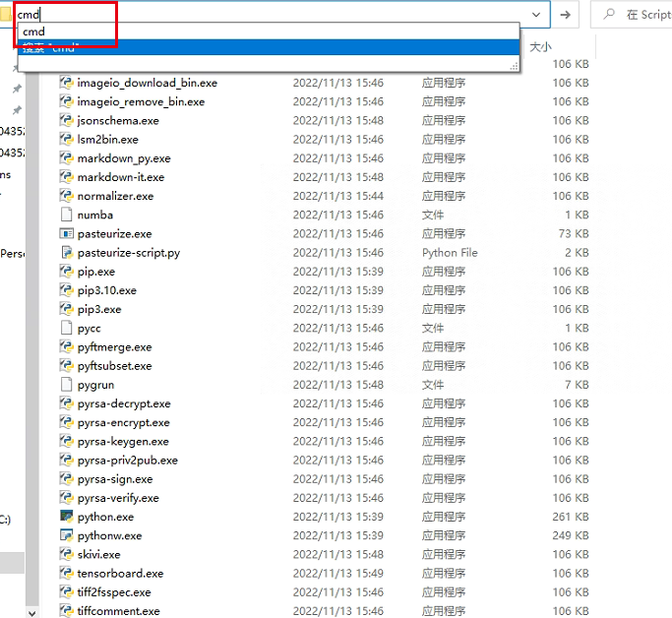Select the file name pyrsa-keygen.exe

tap(123, 442)
